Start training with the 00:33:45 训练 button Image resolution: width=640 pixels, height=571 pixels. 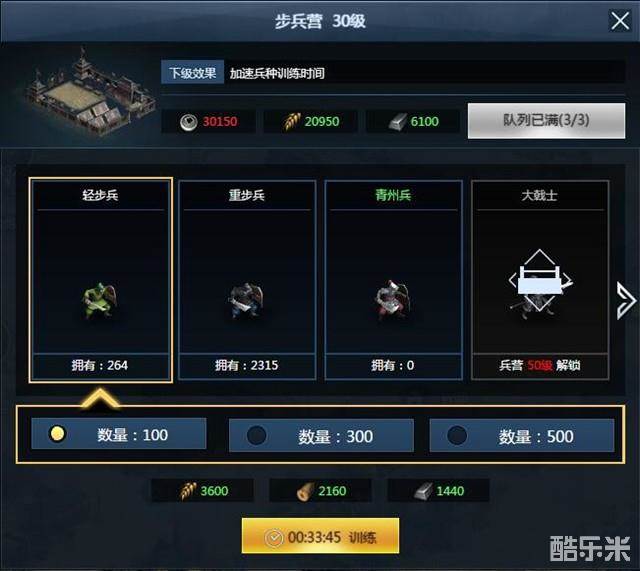point(320,536)
